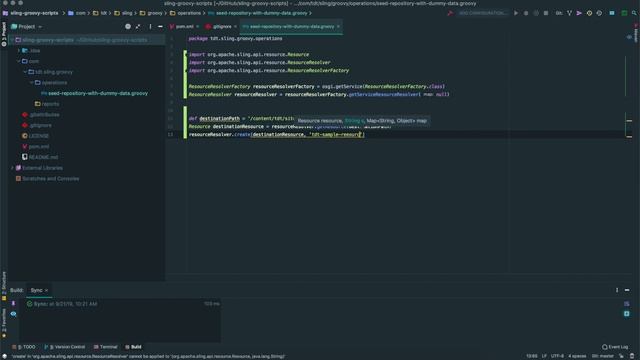640x360 pixels.
Task: Click the Debug bug icon in the toolbar
Action: click(x=526, y=13)
